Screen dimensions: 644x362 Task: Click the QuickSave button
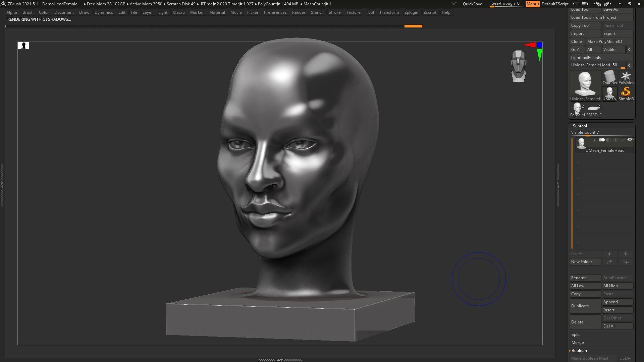(x=472, y=4)
